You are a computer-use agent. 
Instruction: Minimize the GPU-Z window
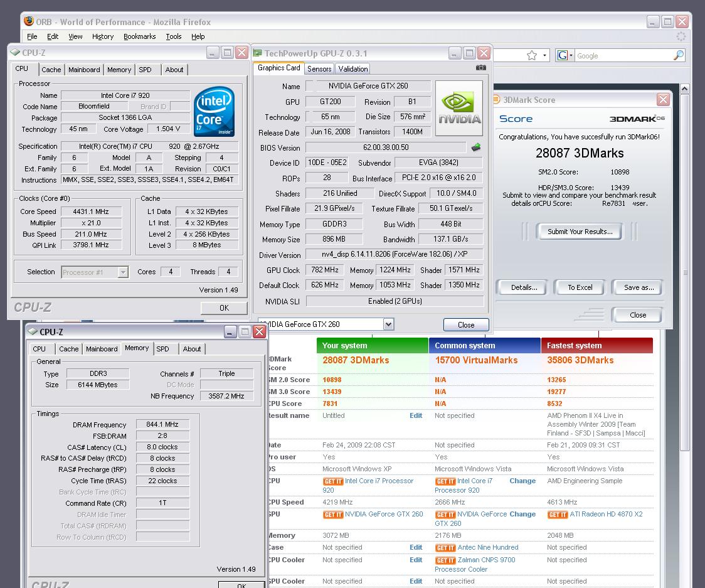point(455,53)
